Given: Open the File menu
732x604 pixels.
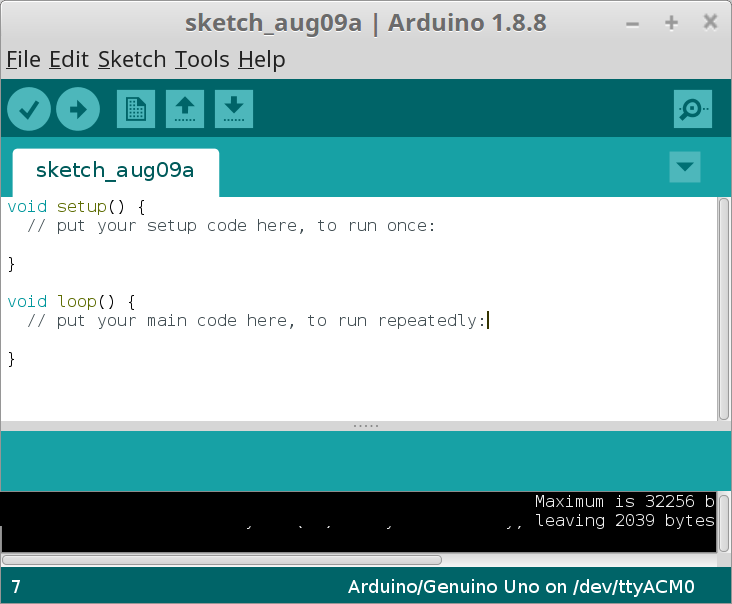Looking at the screenshot, I should point(23,60).
